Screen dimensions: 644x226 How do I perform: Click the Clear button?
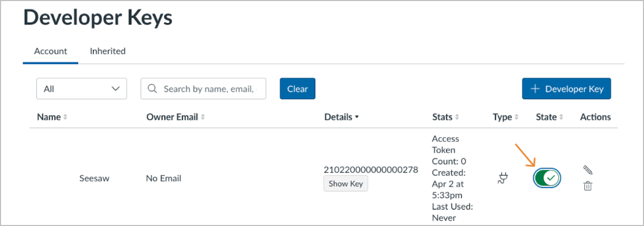tap(297, 89)
